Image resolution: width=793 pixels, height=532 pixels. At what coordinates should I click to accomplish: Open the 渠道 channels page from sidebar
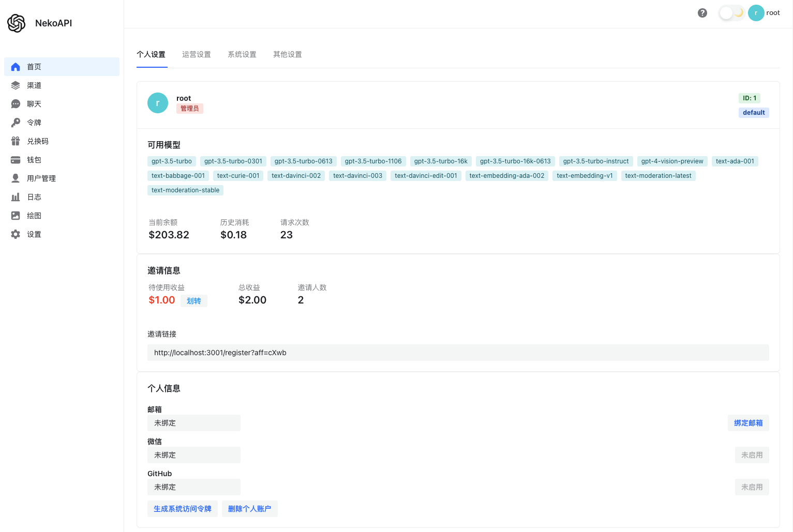(x=34, y=85)
